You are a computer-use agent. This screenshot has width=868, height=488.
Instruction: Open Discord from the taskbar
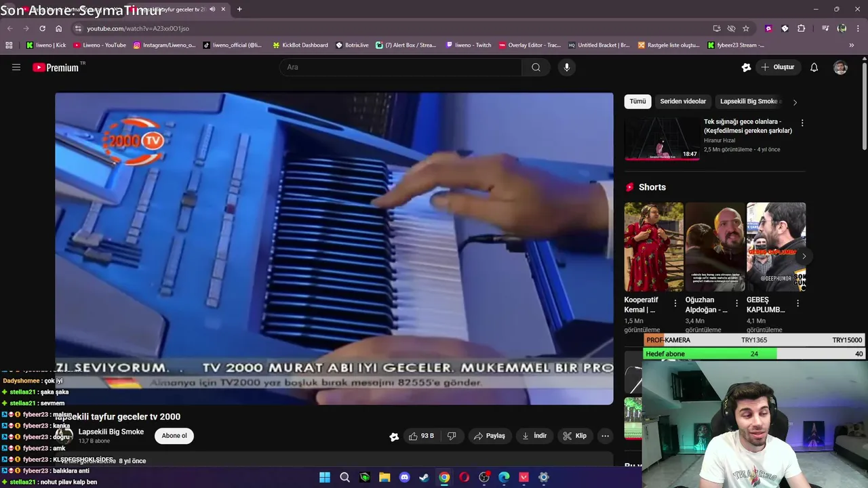[404, 477]
